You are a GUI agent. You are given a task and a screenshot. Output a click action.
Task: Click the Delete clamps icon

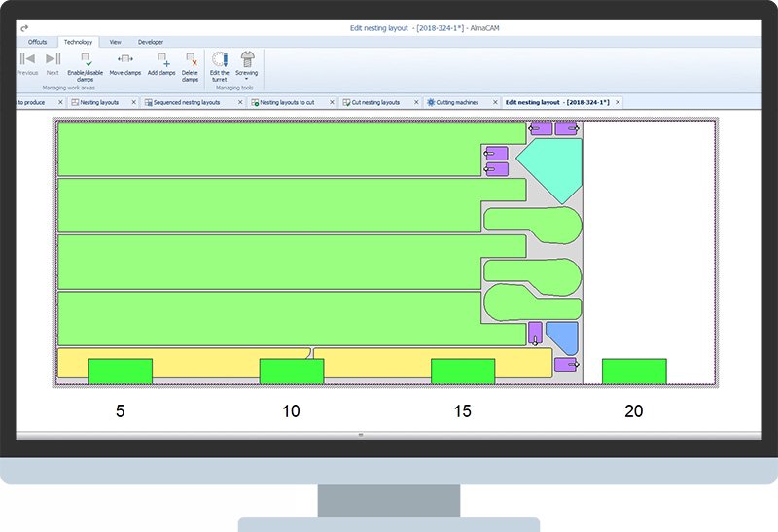[x=191, y=60]
